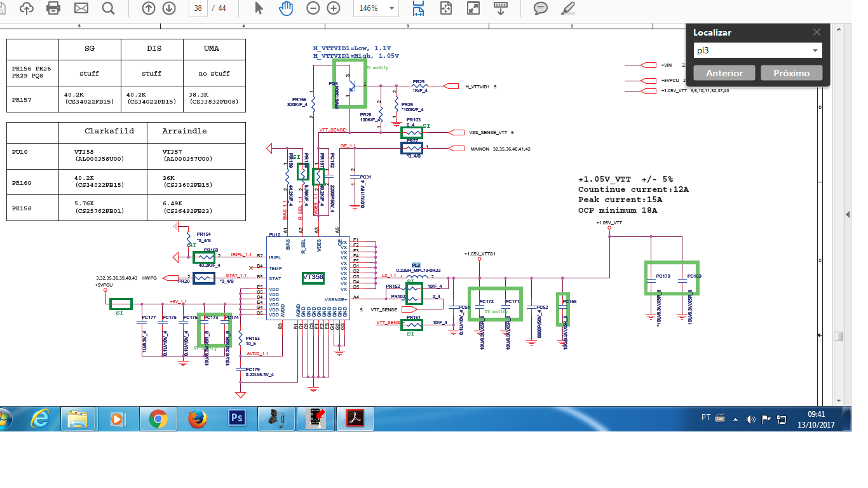The width and height of the screenshot is (868, 488).
Task: Click the +1.05V_VTT +/- 5% text
Action: 625,179
